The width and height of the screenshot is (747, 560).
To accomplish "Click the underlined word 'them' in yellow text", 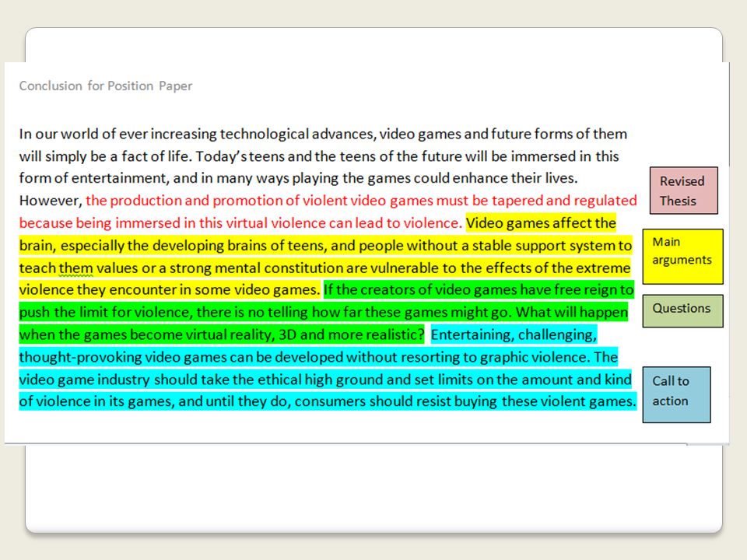I will click(x=75, y=268).
